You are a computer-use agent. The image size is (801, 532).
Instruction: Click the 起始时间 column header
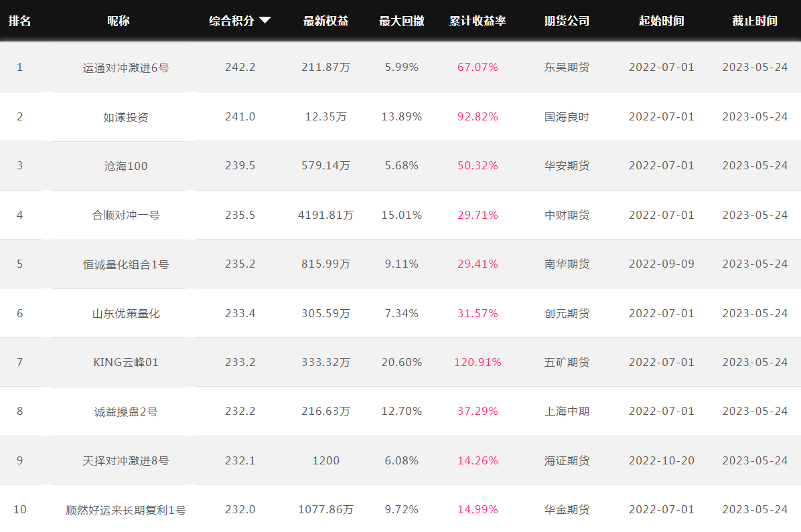(x=662, y=21)
